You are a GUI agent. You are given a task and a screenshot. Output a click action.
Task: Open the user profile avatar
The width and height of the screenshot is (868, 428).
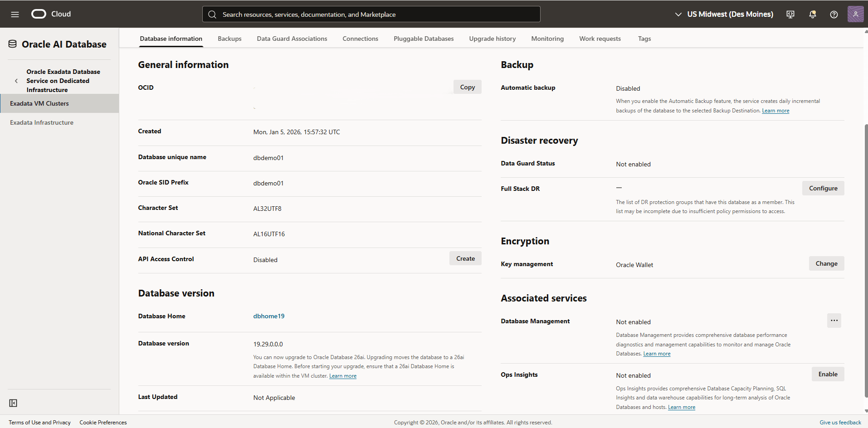click(856, 14)
